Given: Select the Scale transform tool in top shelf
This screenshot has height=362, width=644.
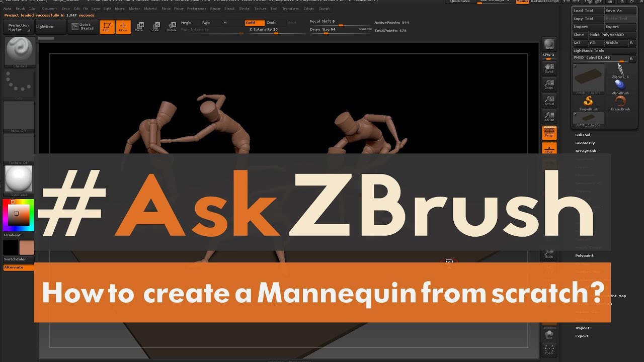Looking at the screenshot, I should 155,27.
